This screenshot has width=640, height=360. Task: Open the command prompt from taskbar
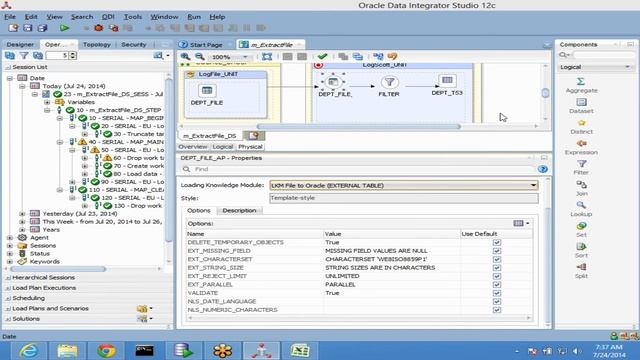point(144,350)
